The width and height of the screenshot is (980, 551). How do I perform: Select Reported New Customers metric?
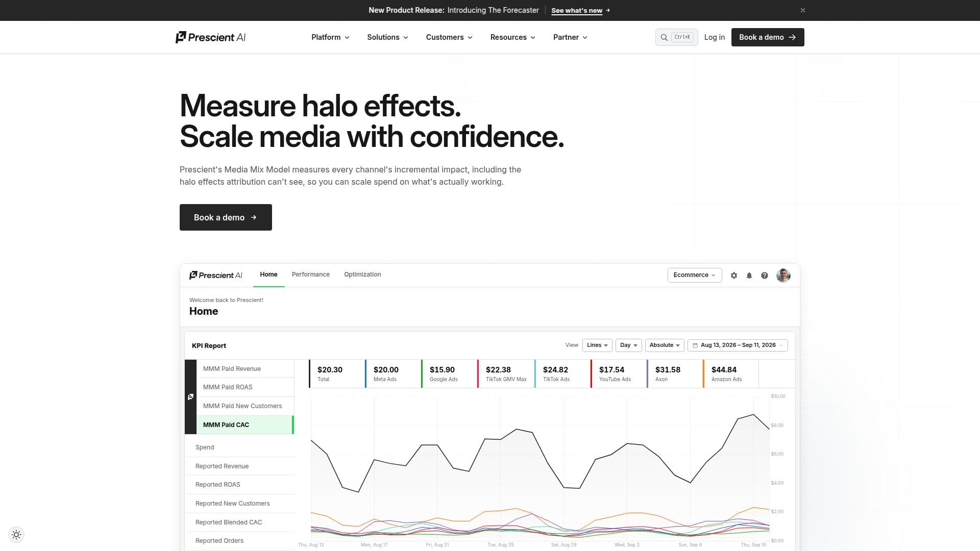(x=239, y=504)
